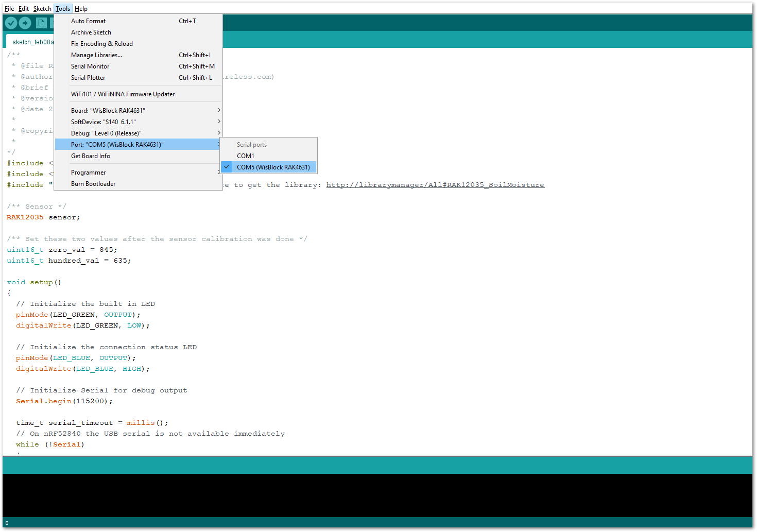Follow the librarymanager RAK12035_SoilMoisture link

[435, 185]
